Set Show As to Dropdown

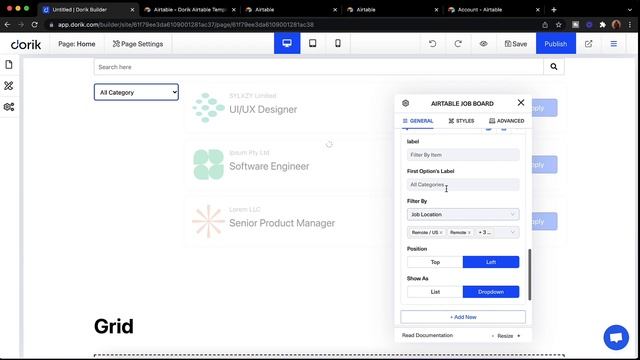[491, 292]
